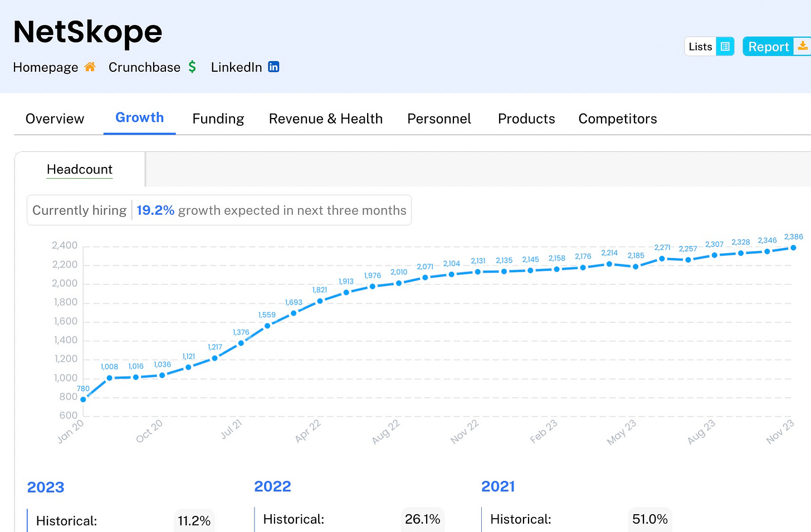The width and height of the screenshot is (811, 532).
Task: Click the Lists button label
Action: pos(700,47)
